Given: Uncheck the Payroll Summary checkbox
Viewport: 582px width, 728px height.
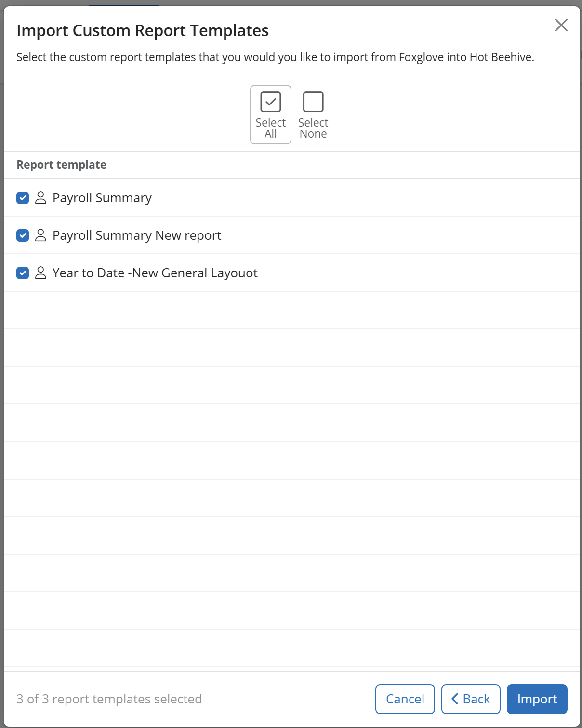Looking at the screenshot, I should pyautogui.click(x=23, y=198).
